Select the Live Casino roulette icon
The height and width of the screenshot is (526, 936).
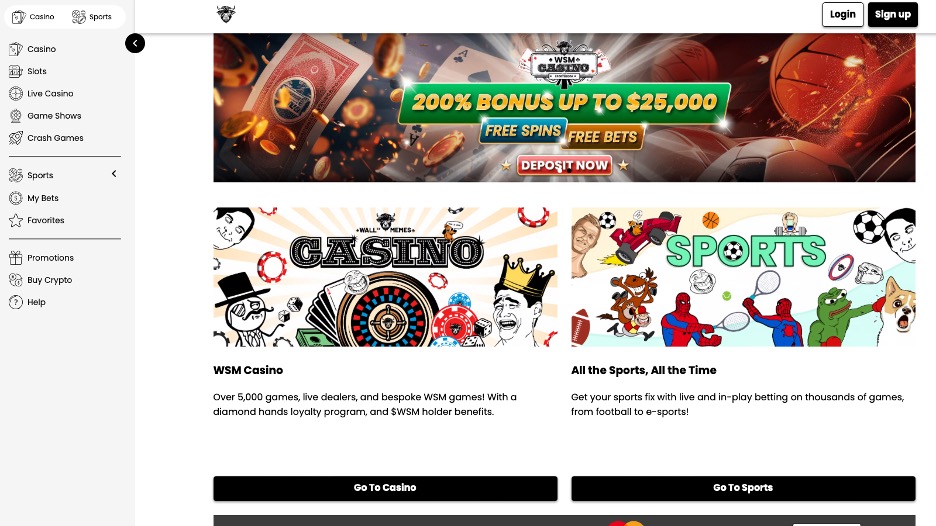tap(16, 94)
